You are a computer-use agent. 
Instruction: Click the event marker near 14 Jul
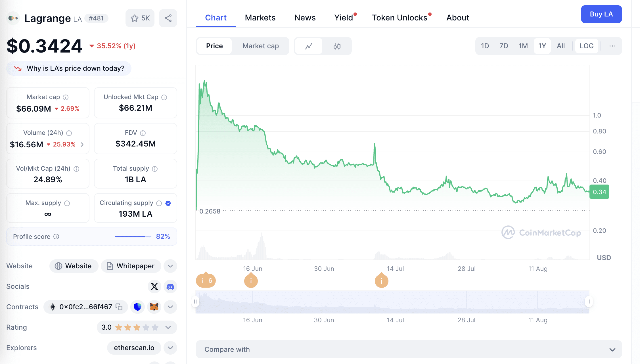pyautogui.click(x=382, y=281)
